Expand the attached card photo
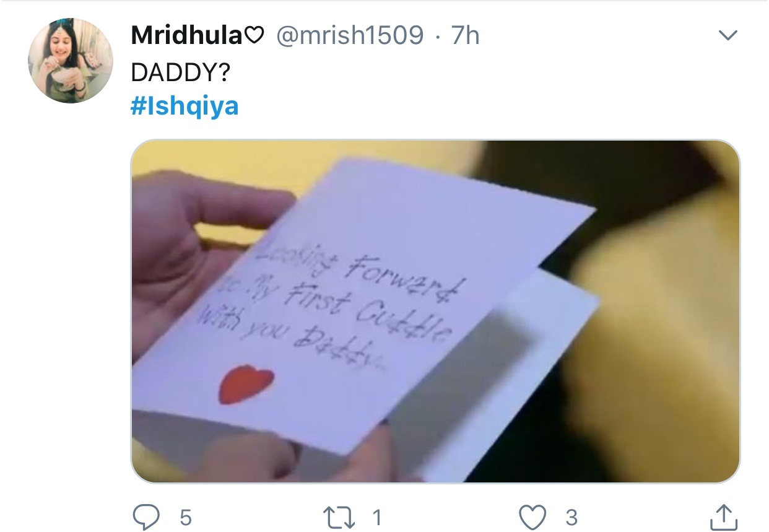The height and width of the screenshot is (532, 769). [x=435, y=312]
